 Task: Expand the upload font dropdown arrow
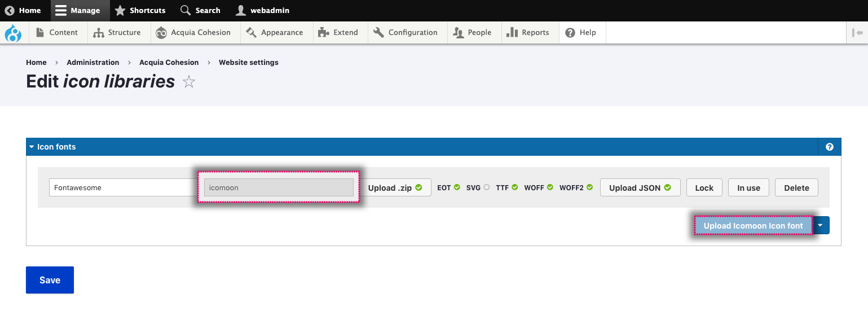(821, 225)
